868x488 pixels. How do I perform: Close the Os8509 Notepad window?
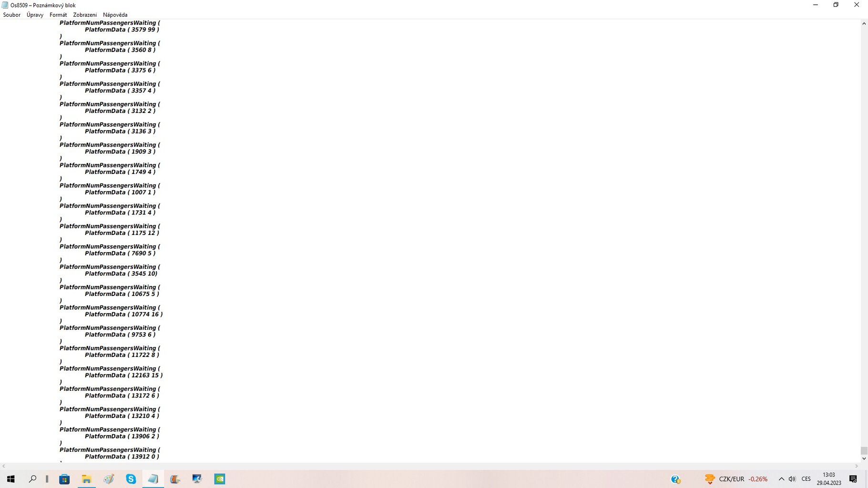[857, 5]
